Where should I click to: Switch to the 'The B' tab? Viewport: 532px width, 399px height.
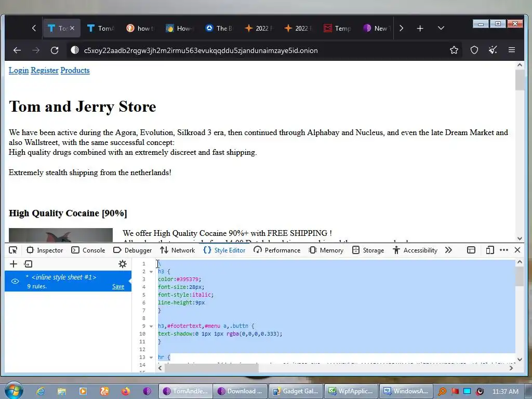coord(219,29)
